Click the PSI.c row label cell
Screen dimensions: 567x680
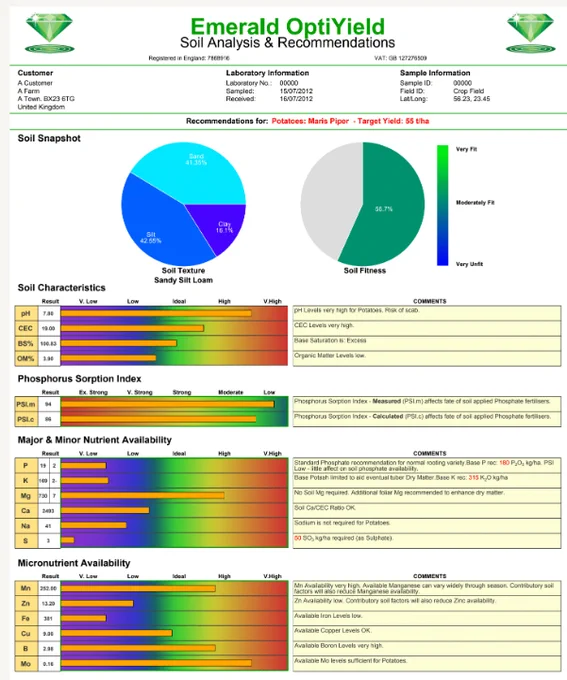[x=26, y=419]
